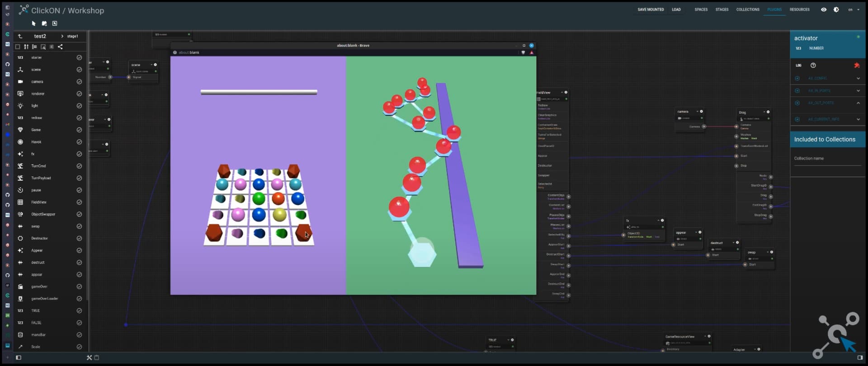
Task: Open the en language dropdown
Action: (x=854, y=9)
